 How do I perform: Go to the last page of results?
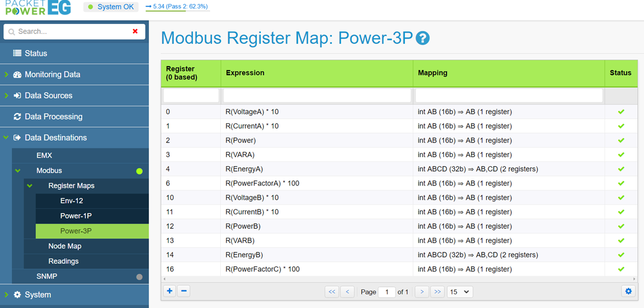pos(438,292)
